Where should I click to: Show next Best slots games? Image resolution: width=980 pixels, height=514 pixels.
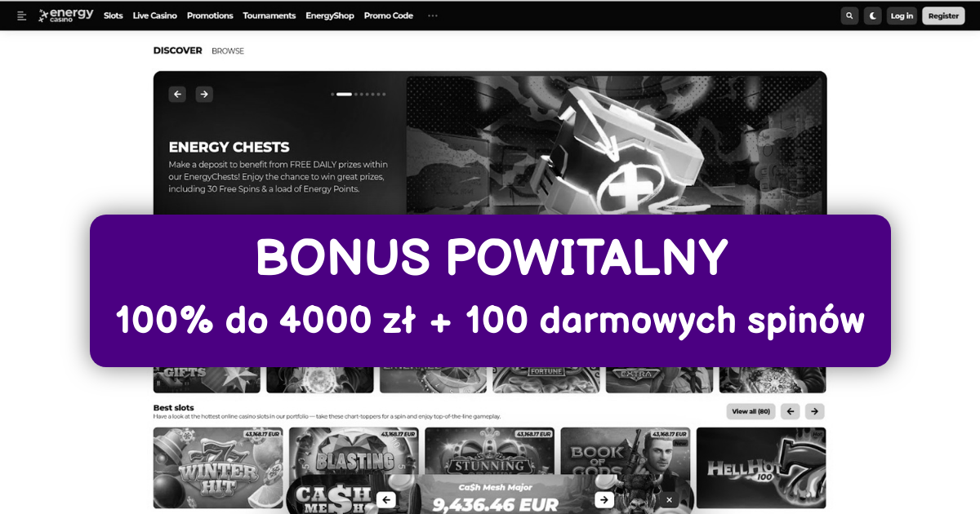(815, 411)
